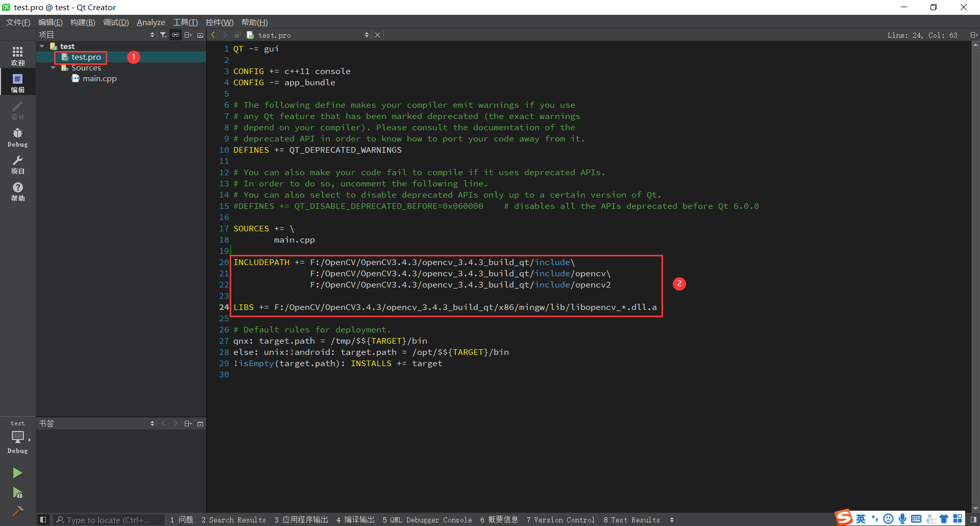
Task: Open the project tree filter options
Action: click(163, 35)
